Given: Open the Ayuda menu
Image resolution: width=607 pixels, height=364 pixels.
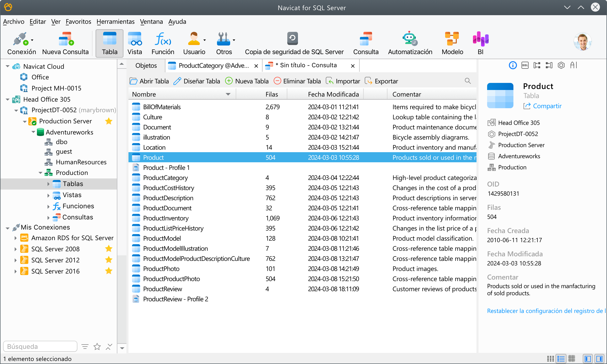Looking at the screenshot, I should click(x=177, y=22).
